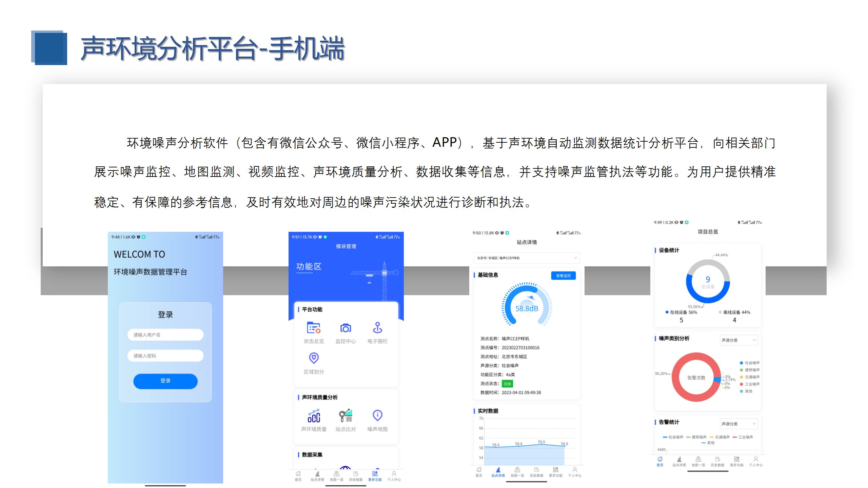Open the 区域划分 location pin icon

pyautogui.click(x=314, y=358)
